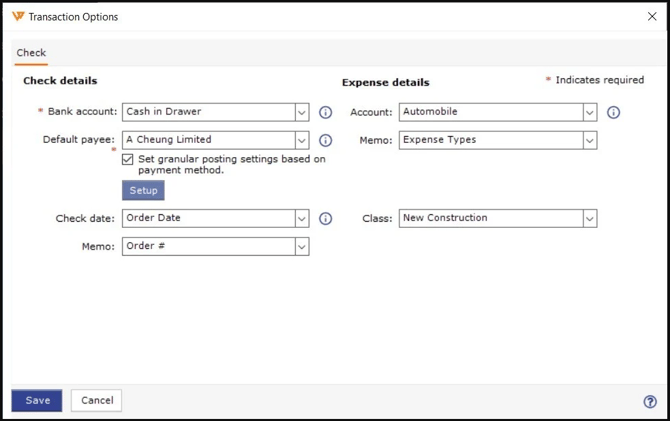Open the Default payee dropdown list
670x421 pixels.
pyautogui.click(x=301, y=140)
